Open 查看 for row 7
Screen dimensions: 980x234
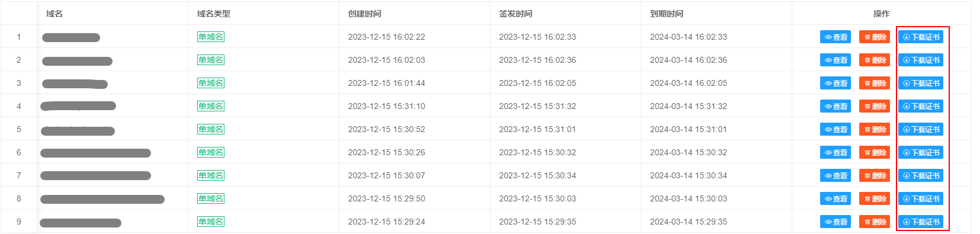pyautogui.click(x=836, y=175)
